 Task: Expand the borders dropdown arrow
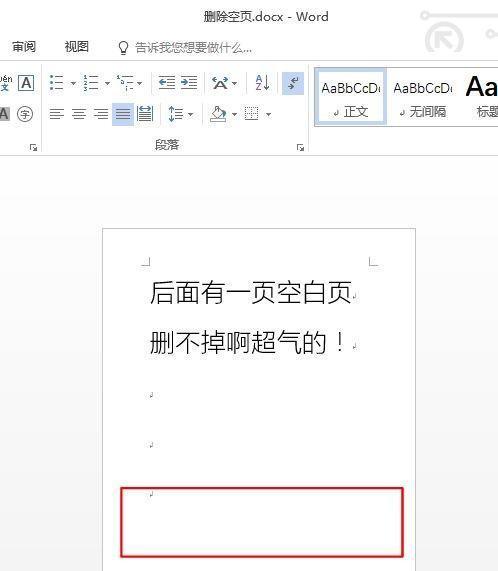coord(269,115)
